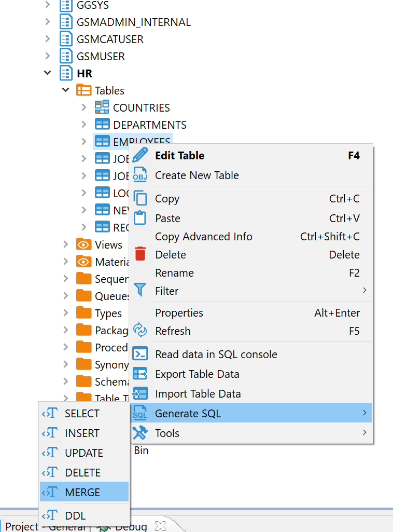Image resolution: width=393 pixels, height=532 pixels.
Task: Click the Export Table Data icon
Action: (x=140, y=374)
